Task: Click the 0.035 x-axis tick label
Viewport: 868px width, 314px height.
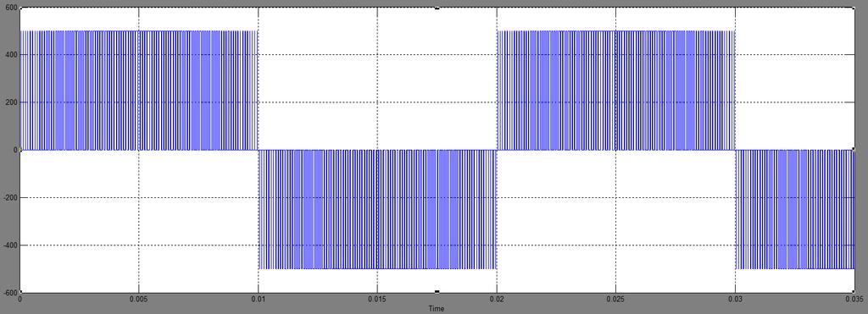Action: [x=853, y=299]
